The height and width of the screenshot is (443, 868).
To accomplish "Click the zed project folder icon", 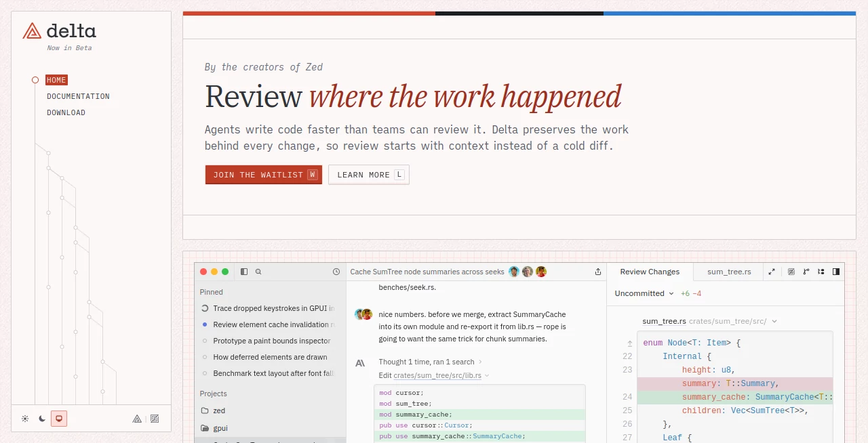I will (204, 410).
